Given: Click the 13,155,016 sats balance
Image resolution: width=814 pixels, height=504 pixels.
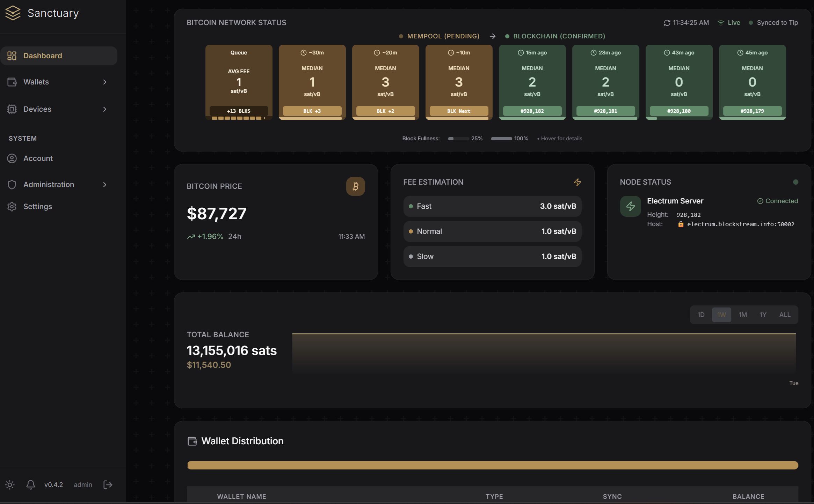Looking at the screenshot, I should pyautogui.click(x=232, y=351).
